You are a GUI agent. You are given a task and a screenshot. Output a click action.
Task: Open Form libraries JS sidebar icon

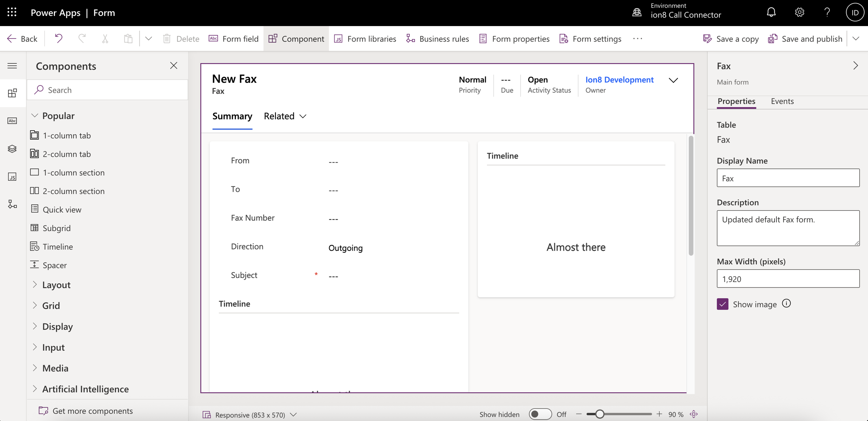coord(12,177)
